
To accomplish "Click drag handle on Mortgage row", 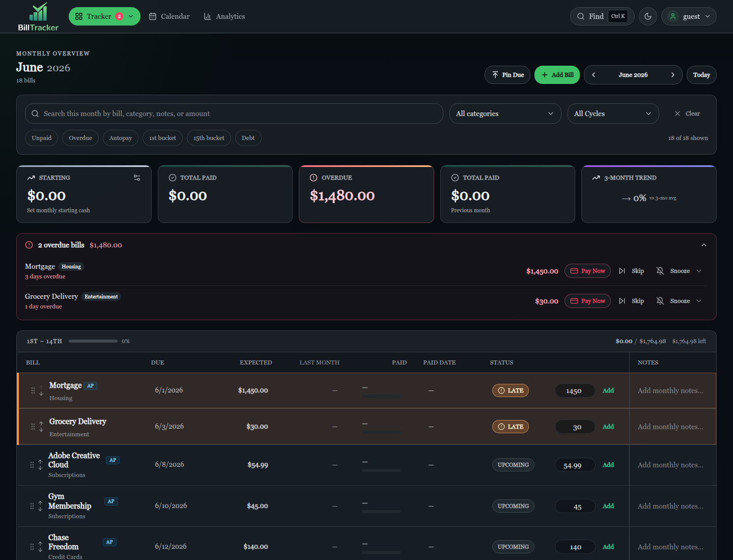I will pyautogui.click(x=33, y=390).
